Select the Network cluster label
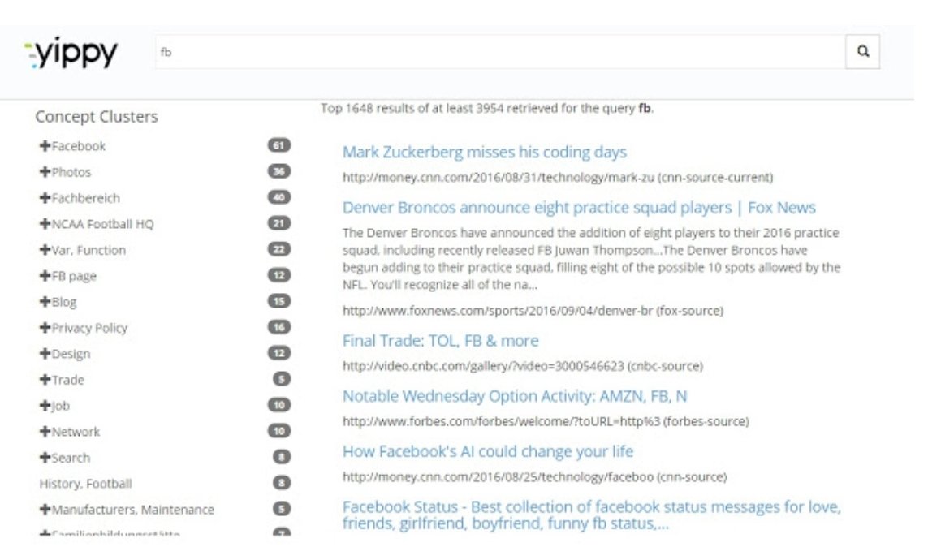The image size is (928, 560). click(76, 433)
